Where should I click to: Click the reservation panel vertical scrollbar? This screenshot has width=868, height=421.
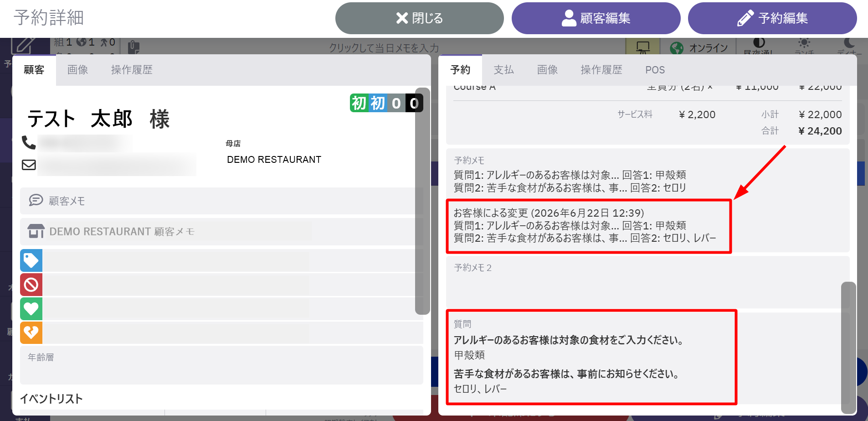click(848, 348)
